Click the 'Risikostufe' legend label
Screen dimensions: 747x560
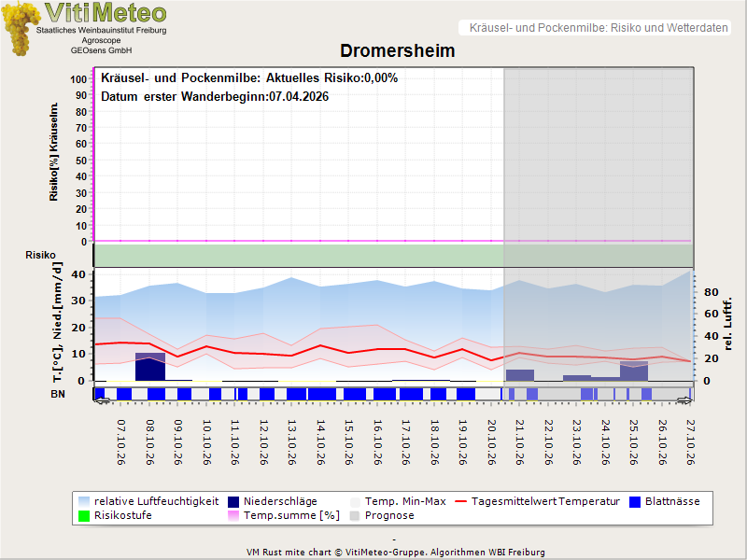123,516
